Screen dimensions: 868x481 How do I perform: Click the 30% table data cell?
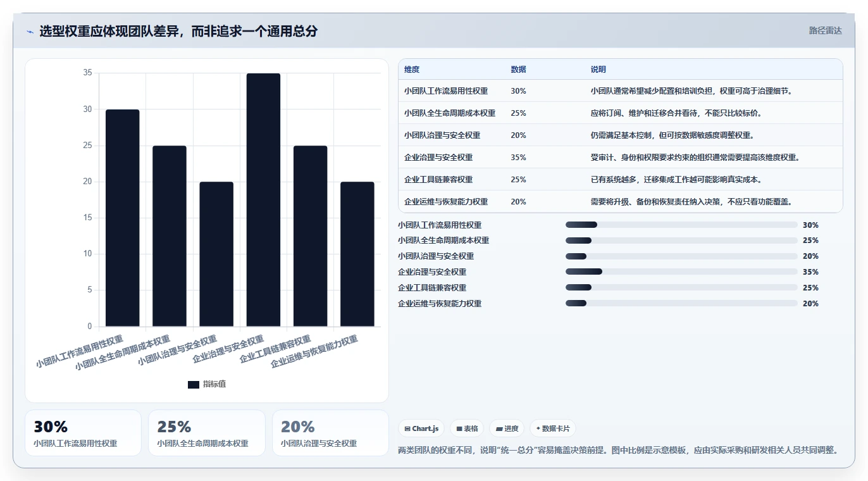518,91
